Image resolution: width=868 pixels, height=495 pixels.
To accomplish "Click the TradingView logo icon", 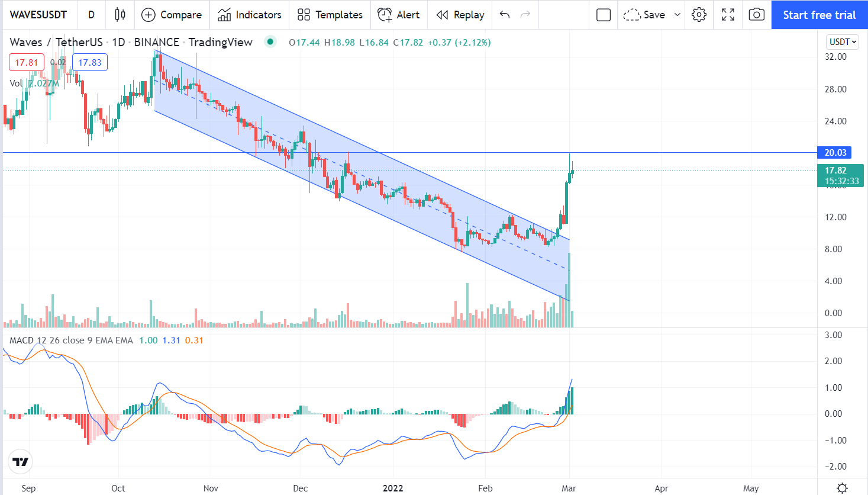I will click(21, 462).
